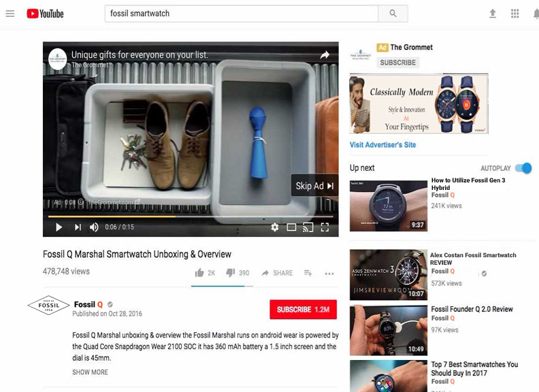
Task: Click the verified badge beside Fossil Q
Action: tap(110, 304)
